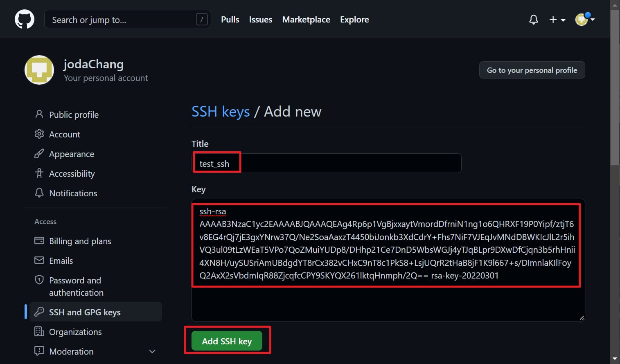Viewport: 620px width, 364px height.
Task: Click the Public profile person icon
Action: point(39,114)
